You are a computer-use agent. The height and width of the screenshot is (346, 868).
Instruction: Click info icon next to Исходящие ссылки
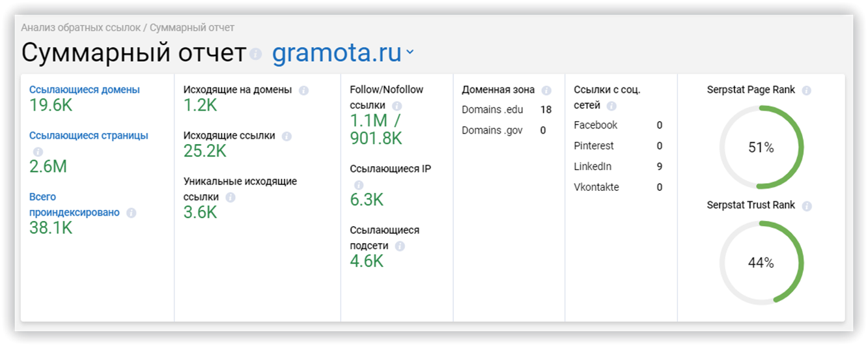(x=287, y=136)
